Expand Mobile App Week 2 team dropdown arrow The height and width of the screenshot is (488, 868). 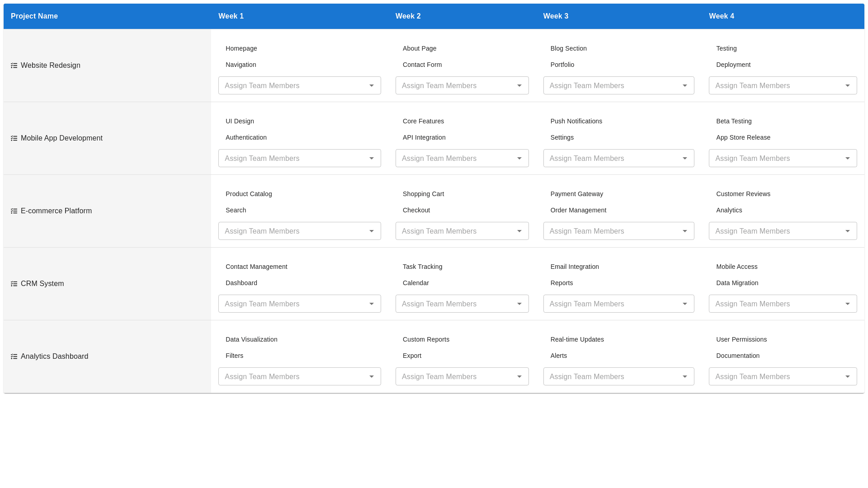519,158
